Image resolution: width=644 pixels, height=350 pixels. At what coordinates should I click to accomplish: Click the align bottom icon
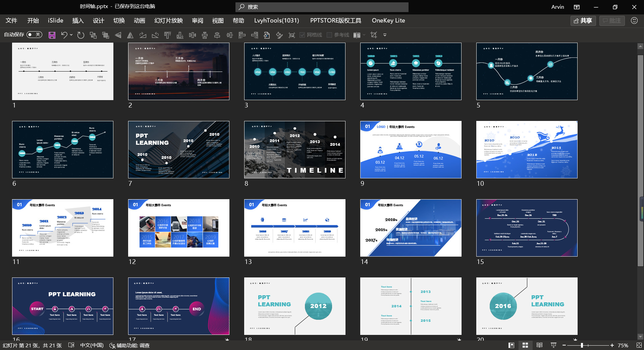pyautogui.click(x=180, y=35)
